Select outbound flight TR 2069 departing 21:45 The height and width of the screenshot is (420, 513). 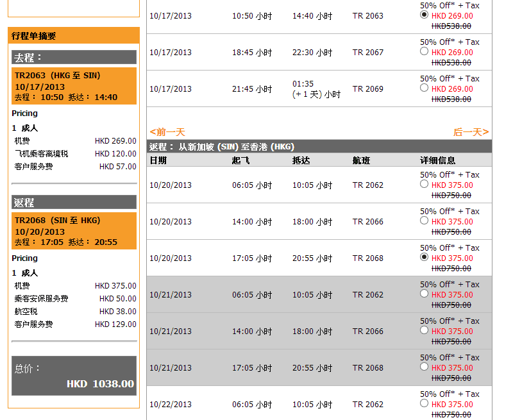424,88
